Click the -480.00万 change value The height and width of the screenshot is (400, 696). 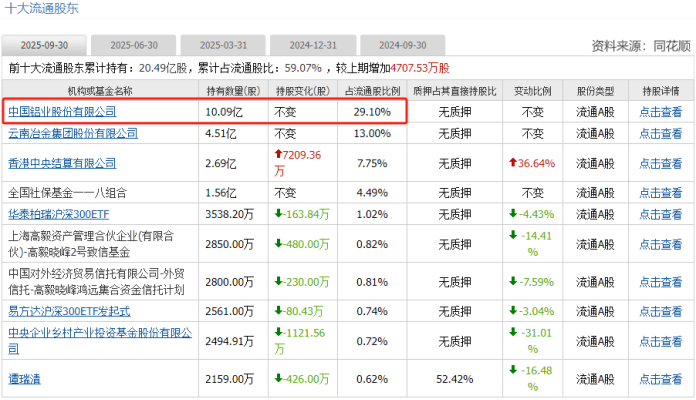[x=302, y=244]
